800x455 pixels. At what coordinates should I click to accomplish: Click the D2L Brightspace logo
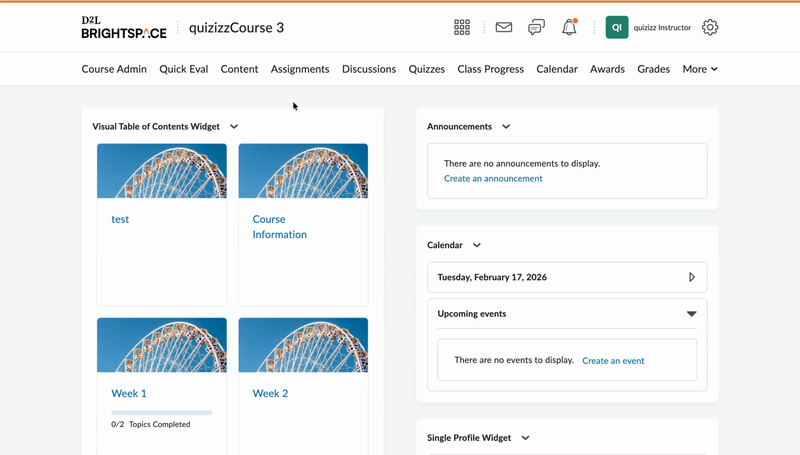pos(124,28)
